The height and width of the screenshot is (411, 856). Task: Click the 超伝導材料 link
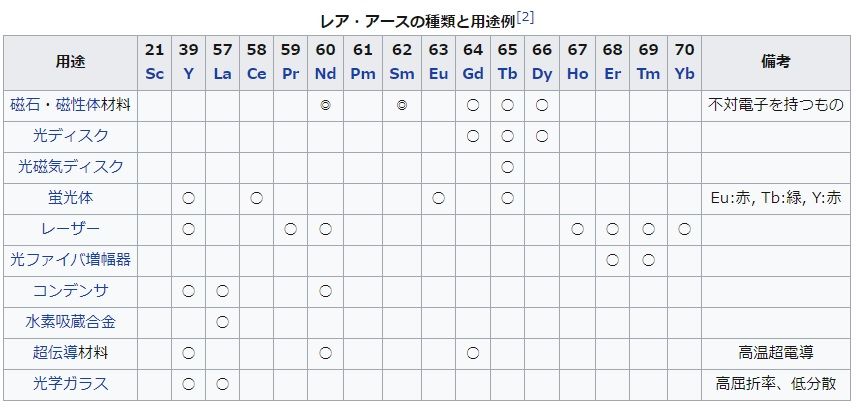pyautogui.click(x=70, y=353)
